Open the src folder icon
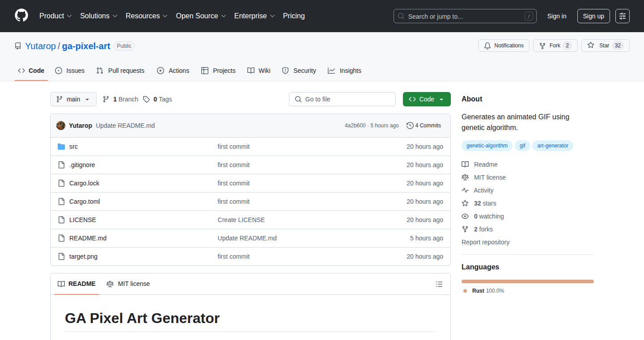Viewport: 644px width, 340px height. coord(61,147)
